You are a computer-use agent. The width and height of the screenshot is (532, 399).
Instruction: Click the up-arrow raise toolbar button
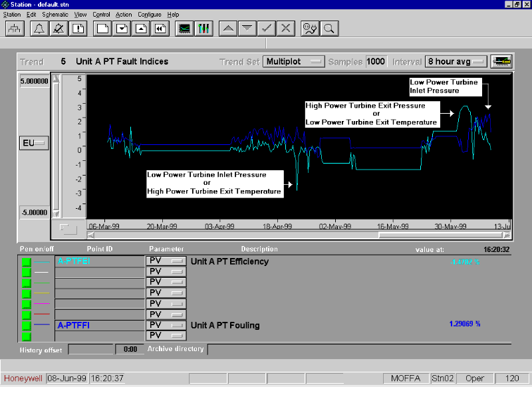coord(227,29)
